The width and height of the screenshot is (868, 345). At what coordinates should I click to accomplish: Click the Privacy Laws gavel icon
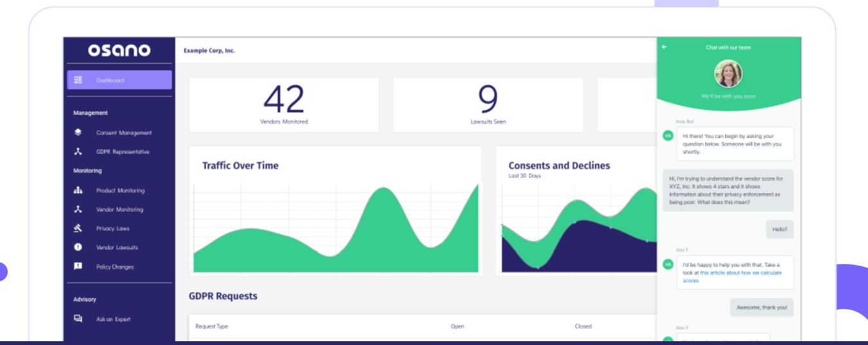click(x=78, y=228)
